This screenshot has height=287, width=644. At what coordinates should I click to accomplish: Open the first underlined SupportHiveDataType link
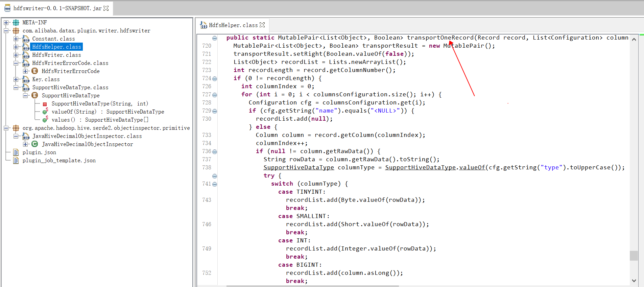299,168
